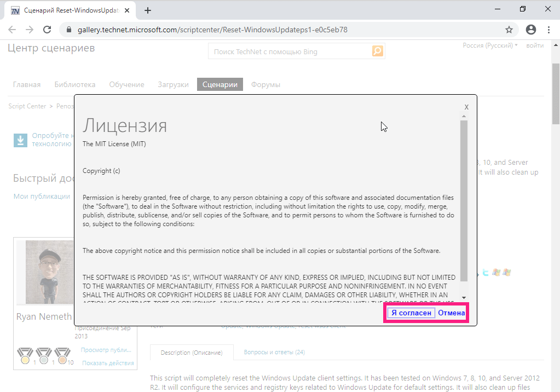Close the license dialog with X

[x=466, y=107]
